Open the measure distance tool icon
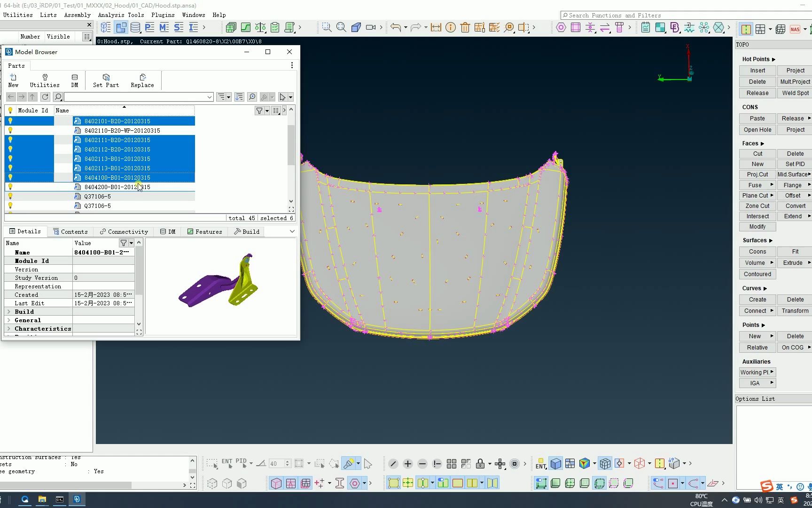812x508 pixels. [x=436, y=27]
